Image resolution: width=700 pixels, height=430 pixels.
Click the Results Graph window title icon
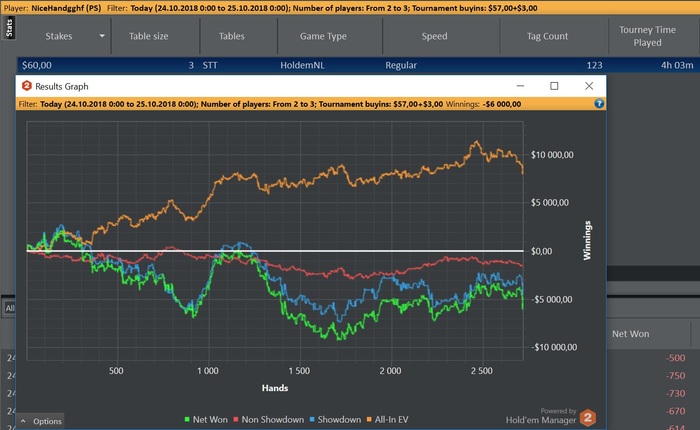point(27,86)
